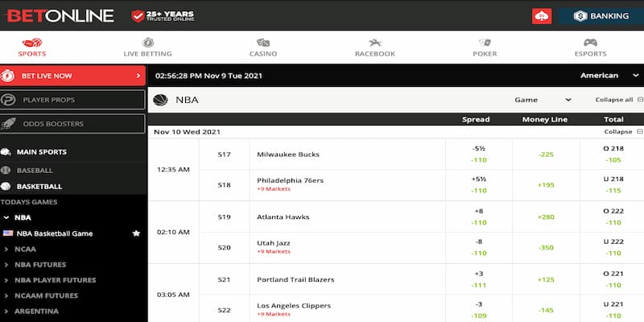Select Milwaukee Bucks spread -5½ -110
The image size is (644, 322).
pyautogui.click(x=479, y=154)
